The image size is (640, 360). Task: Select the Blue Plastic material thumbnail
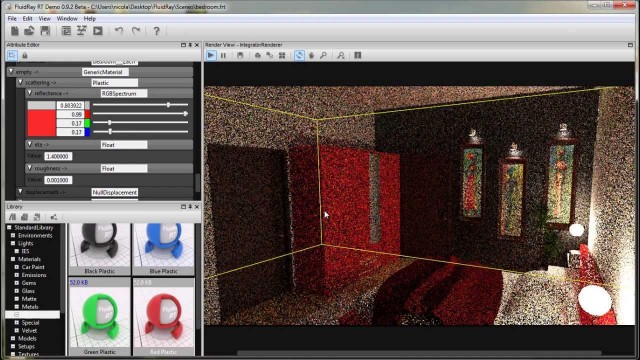tap(163, 249)
